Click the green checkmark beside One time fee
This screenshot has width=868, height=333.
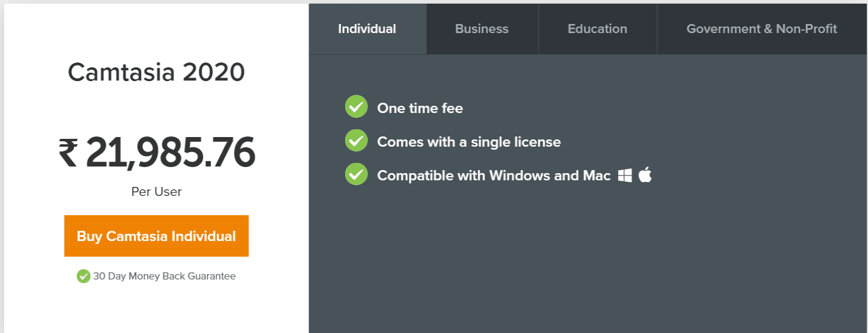(x=356, y=107)
